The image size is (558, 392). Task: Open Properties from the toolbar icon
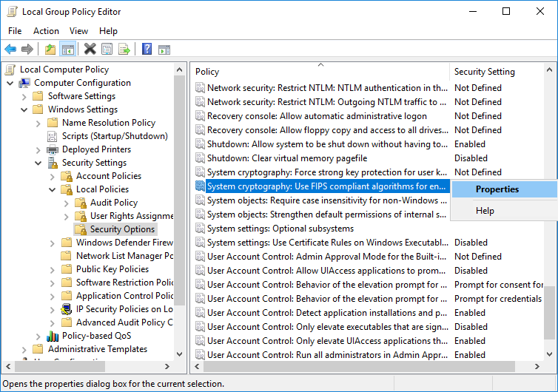click(x=107, y=50)
